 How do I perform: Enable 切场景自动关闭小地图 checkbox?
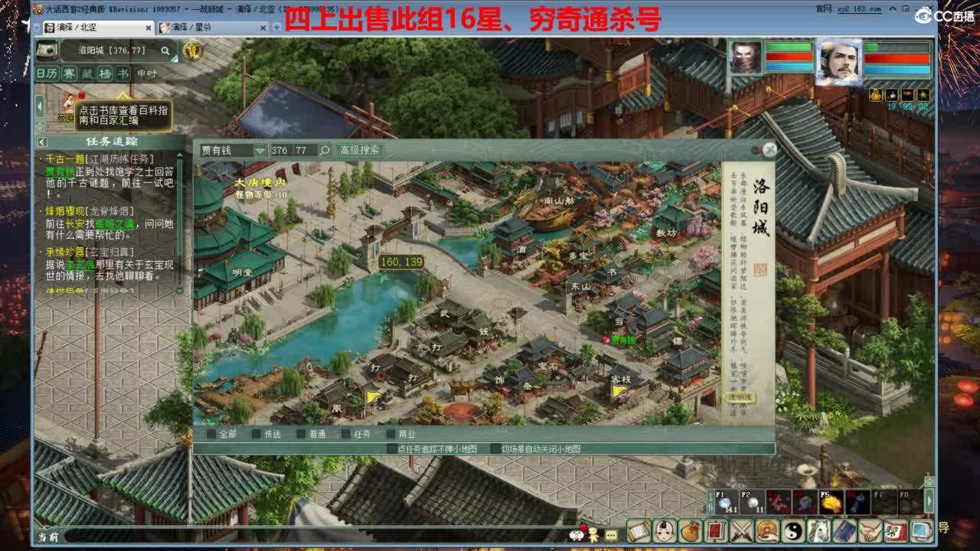[x=495, y=449]
